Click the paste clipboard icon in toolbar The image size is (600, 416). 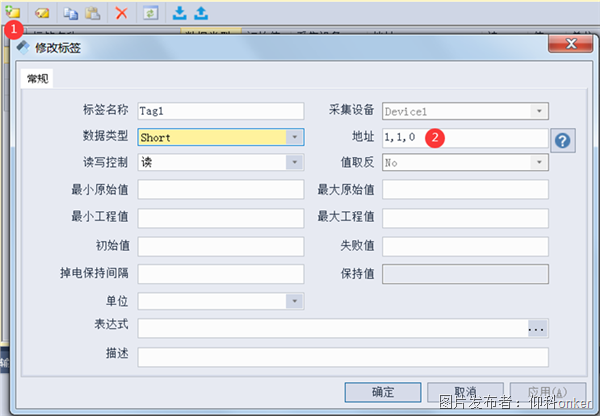(92, 13)
